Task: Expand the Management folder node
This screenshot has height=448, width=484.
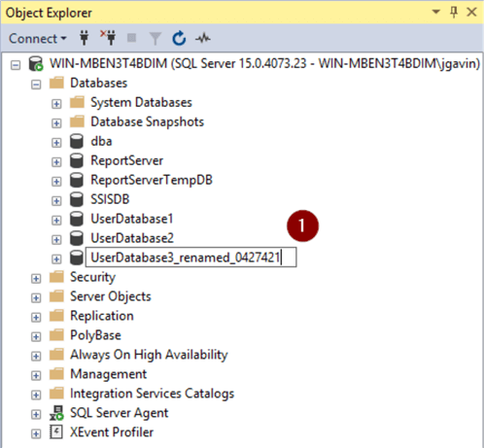Action: (36, 376)
